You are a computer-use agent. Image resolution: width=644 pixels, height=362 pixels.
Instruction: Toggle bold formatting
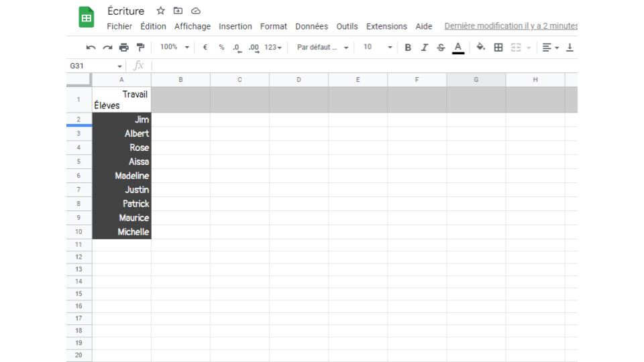tap(408, 48)
